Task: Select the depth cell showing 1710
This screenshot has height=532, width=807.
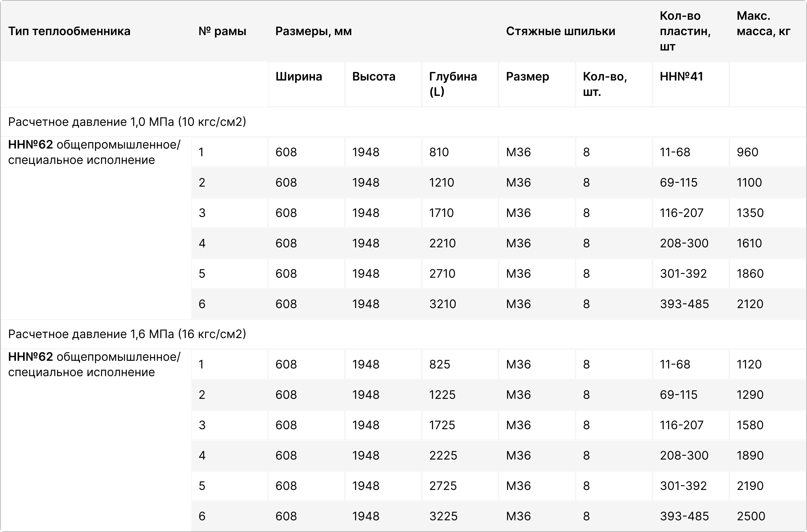Action: (x=441, y=213)
